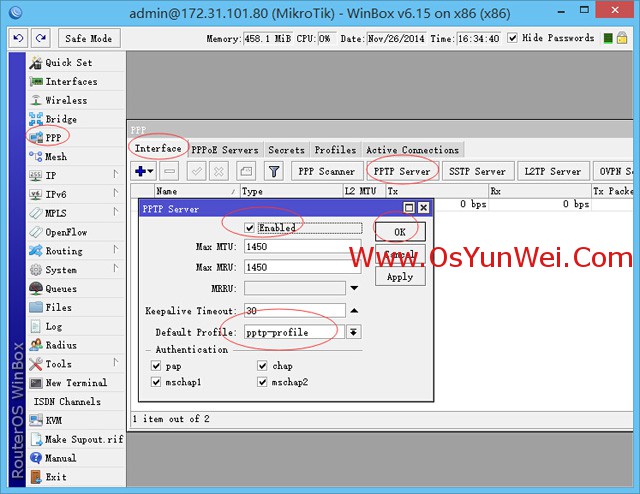Open OpenFlow in the sidebar

pos(76,232)
